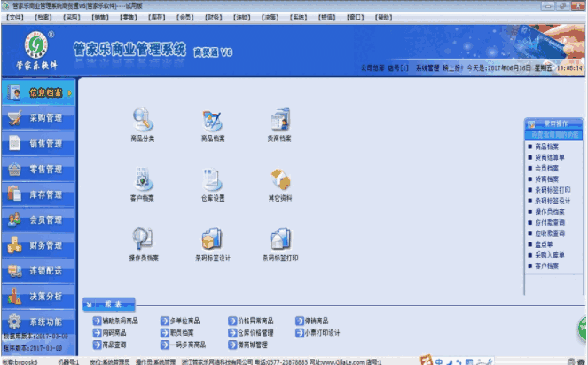Open 同码商品 report link
Screen dimensions: 588x365
pos(109,333)
